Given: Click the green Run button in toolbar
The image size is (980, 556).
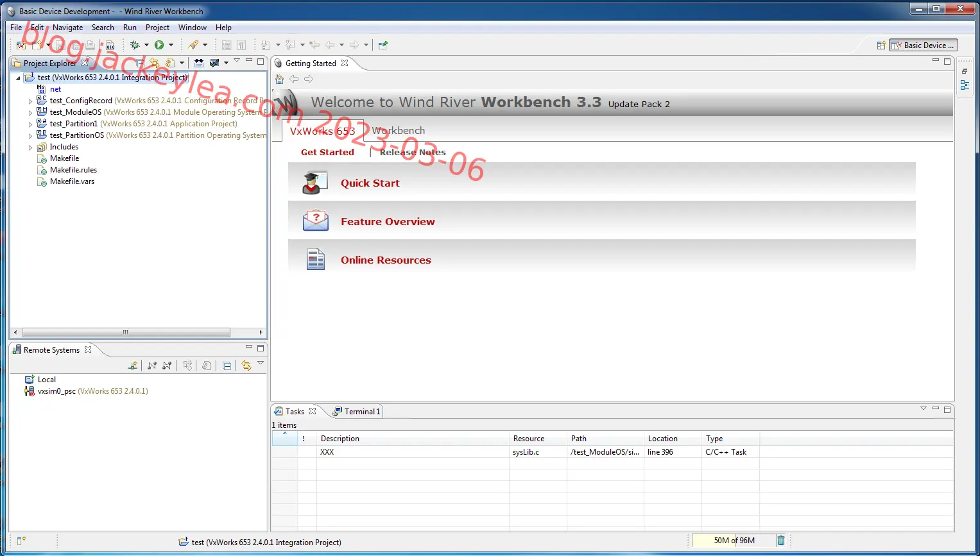Looking at the screenshot, I should pos(159,45).
